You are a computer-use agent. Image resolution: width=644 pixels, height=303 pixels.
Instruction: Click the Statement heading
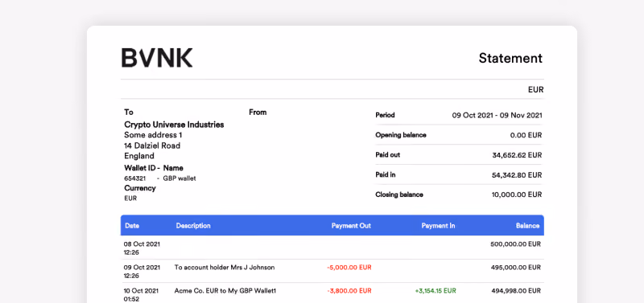[510, 58]
